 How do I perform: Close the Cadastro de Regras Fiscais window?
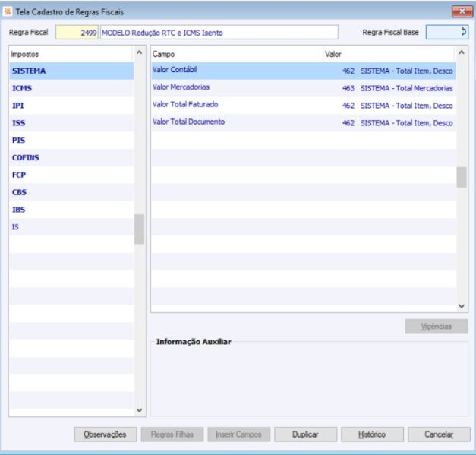[462, 11]
